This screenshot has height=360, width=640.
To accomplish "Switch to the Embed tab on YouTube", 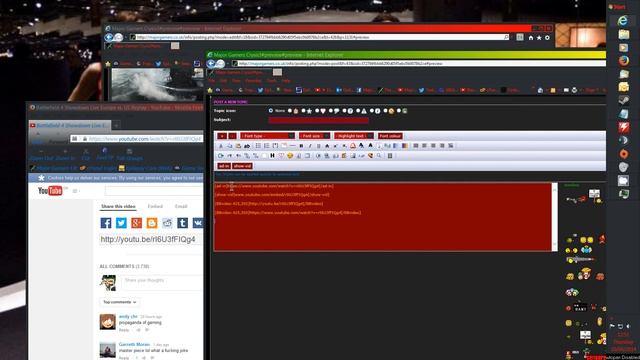I will point(155,207).
